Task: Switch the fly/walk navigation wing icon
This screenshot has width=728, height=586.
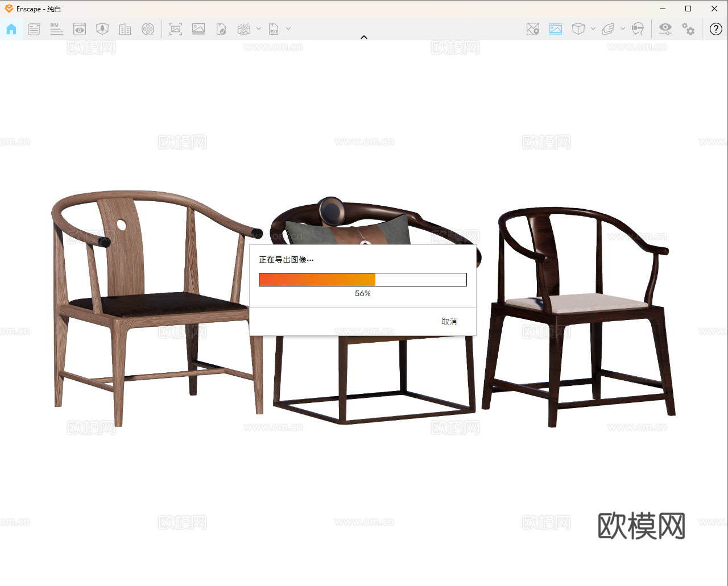Action: point(608,29)
